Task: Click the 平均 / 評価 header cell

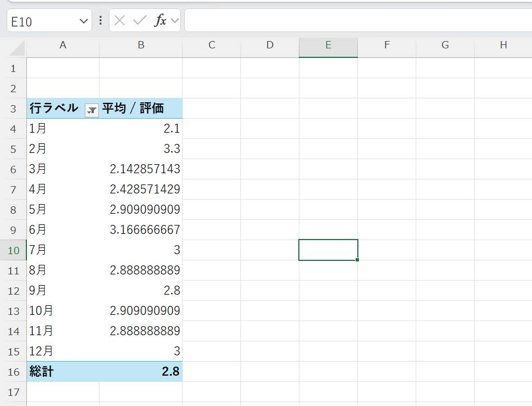Action: 140,109
